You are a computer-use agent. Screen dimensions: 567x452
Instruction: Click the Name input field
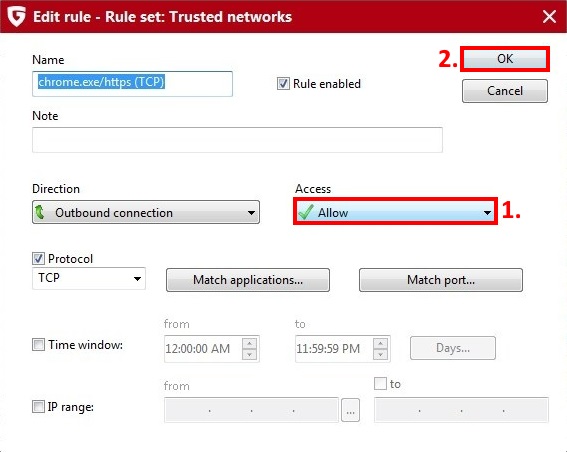coord(132,84)
